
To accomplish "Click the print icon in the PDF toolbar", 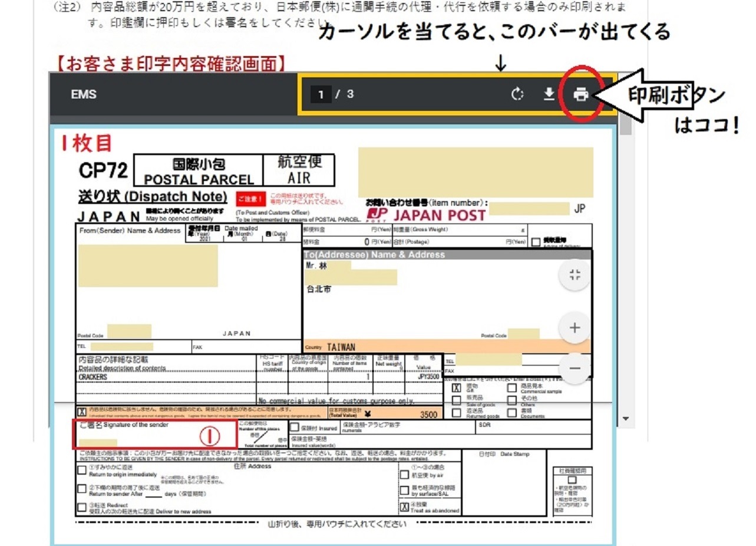I will tap(581, 94).
